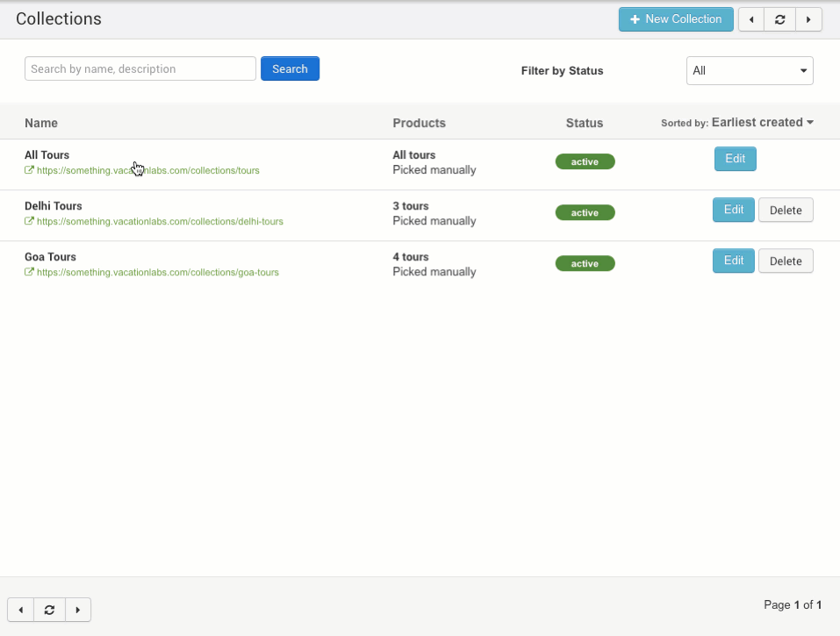This screenshot has height=636, width=840.
Task: Click the bottom previous page arrow icon
Action: pyautogui.click(x=21, y=610)
